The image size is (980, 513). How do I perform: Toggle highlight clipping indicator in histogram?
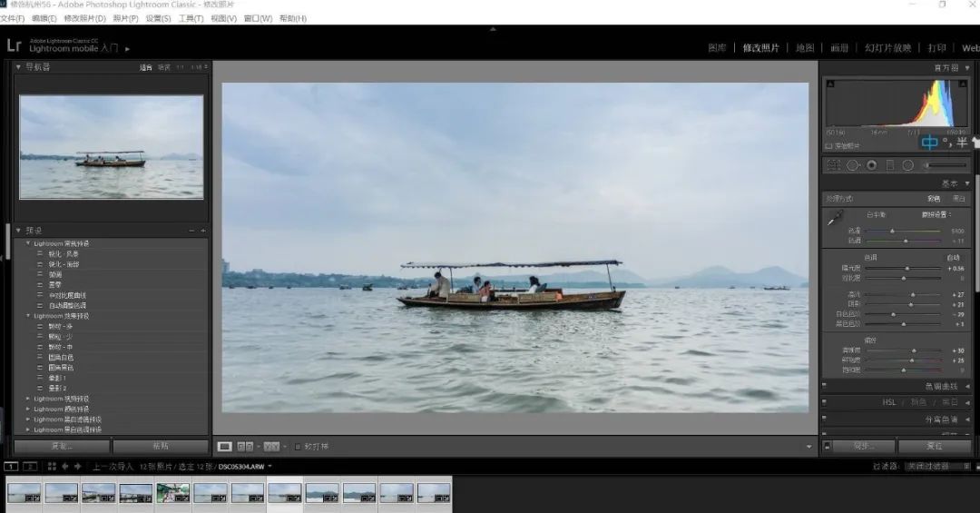(x=963, y=84)
